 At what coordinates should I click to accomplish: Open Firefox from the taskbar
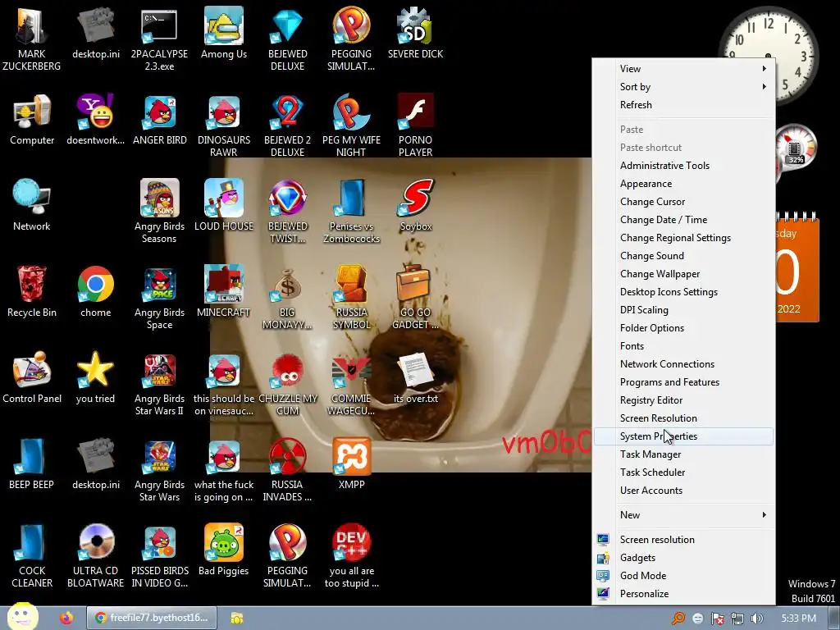coord(66,619)
